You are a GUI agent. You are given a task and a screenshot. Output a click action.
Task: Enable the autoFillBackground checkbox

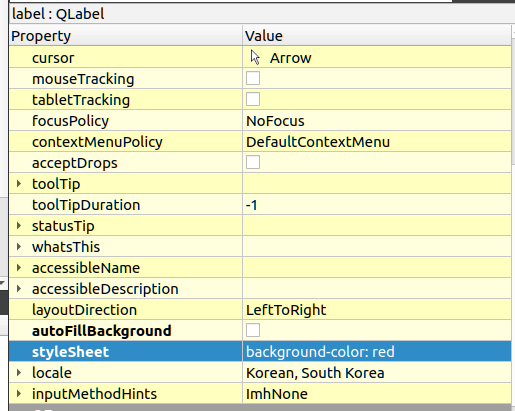(x=253, y=330)
